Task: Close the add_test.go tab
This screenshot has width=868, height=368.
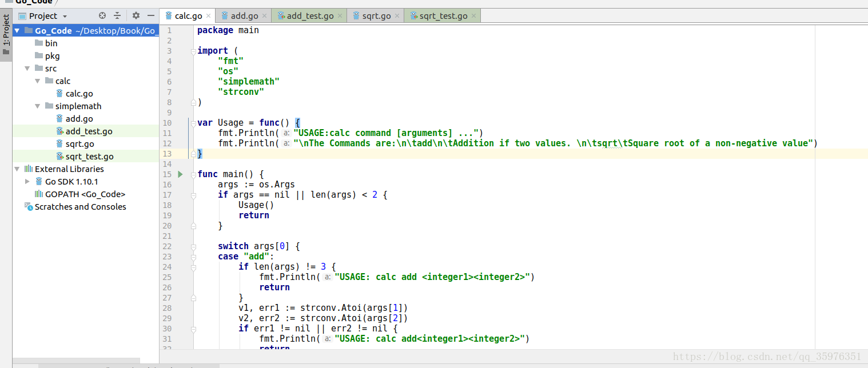Action: (x=340, y=16)
